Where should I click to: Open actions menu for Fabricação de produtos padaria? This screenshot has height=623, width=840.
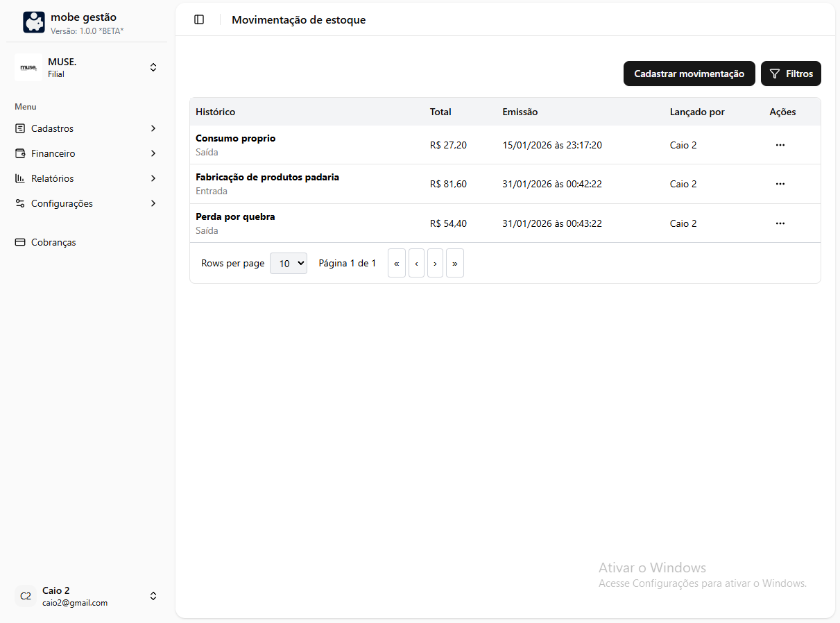point(780,184)
